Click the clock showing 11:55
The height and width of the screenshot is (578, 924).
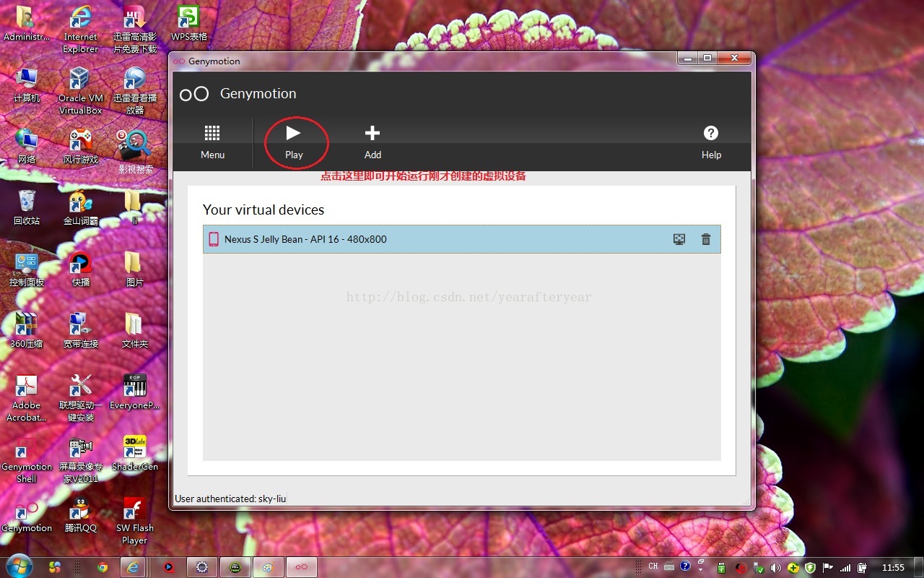click(893, 567)
